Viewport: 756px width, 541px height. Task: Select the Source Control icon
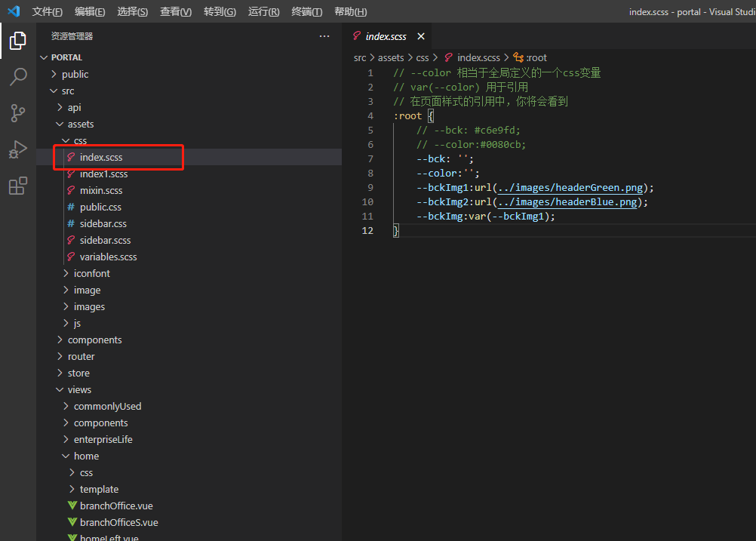[x=18, y=112]
